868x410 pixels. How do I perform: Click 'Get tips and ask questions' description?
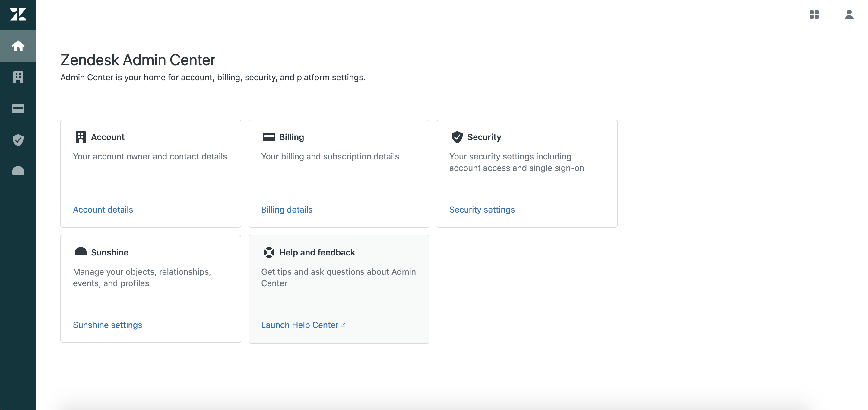click(338, 278)
